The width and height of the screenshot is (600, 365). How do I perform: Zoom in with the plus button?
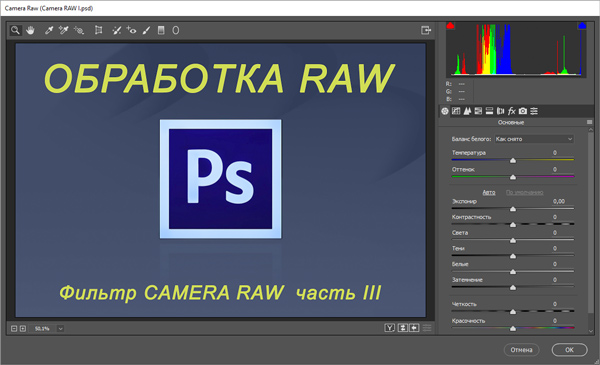pos(23,329)
